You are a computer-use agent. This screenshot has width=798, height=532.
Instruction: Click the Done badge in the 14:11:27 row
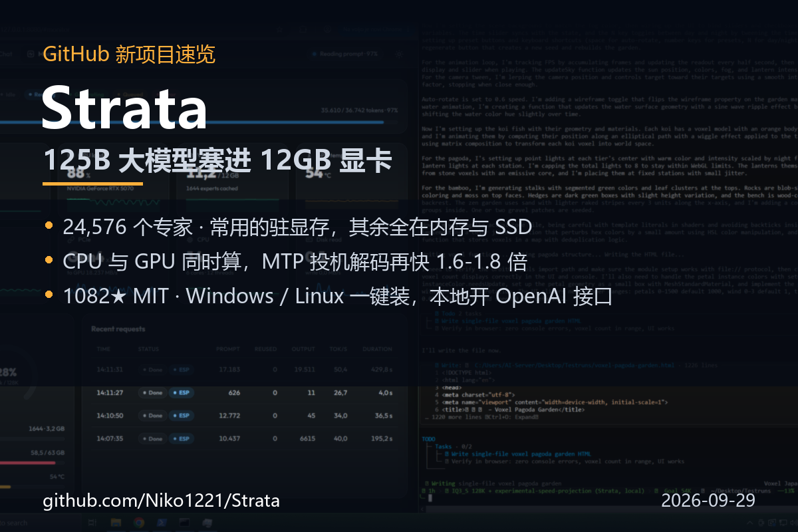point(152,392)
